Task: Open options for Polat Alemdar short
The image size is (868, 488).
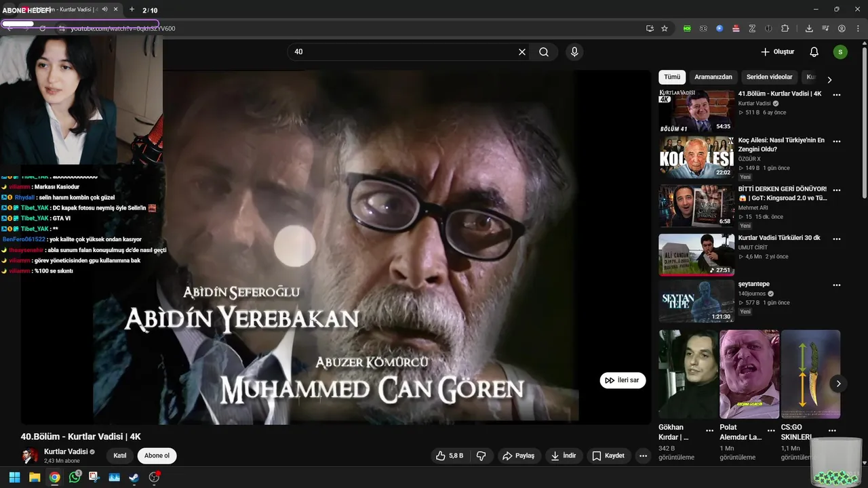Action: [x=771, y=430]
